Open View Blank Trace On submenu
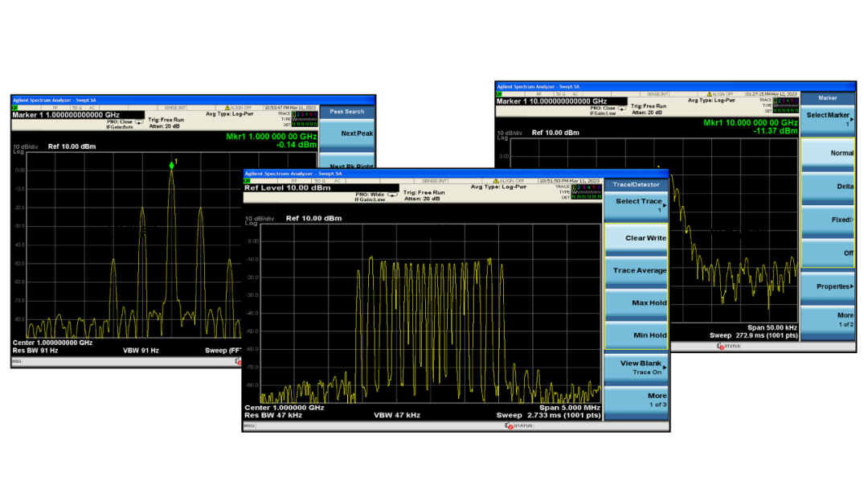 click(x=636, y=368)
